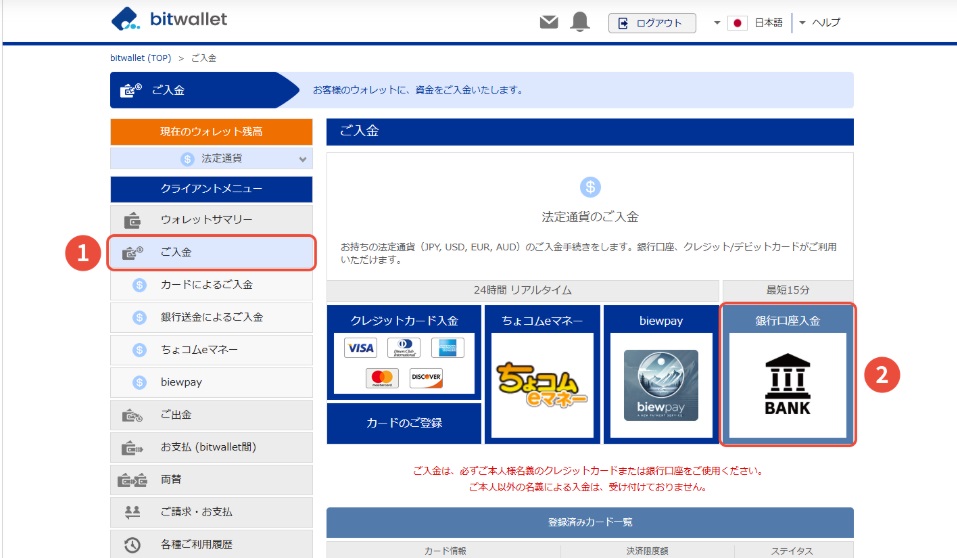This screenshot has height=558, width=957.
Task: Expand the ヘルプ help dropdown
Action: (820, 23)
